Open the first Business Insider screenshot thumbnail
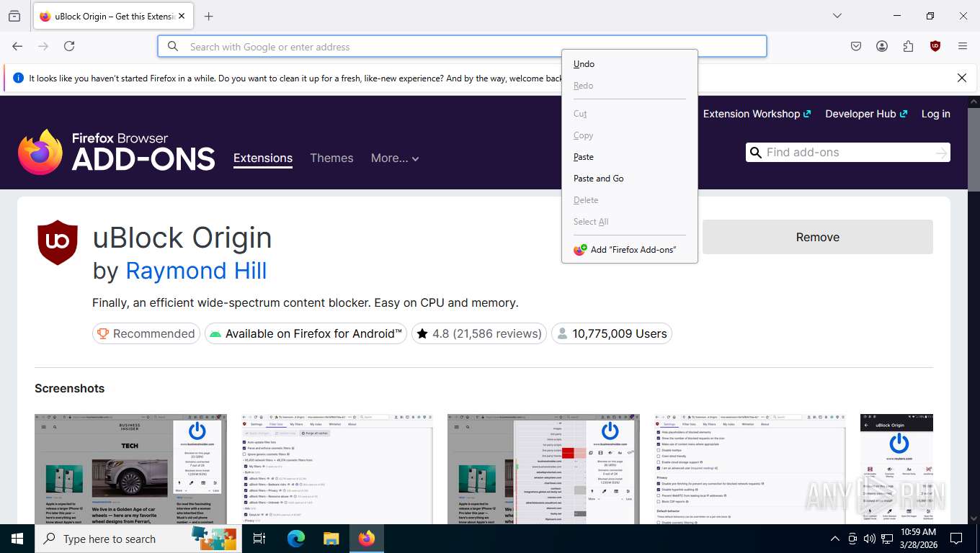The image size is (980, 553). [130, 469]
